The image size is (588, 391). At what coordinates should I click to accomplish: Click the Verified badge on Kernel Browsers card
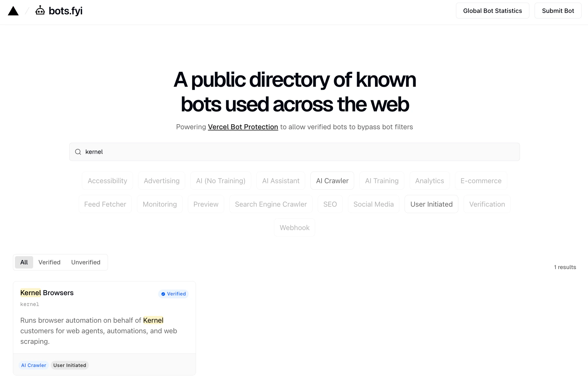click(x=173, y=294)
